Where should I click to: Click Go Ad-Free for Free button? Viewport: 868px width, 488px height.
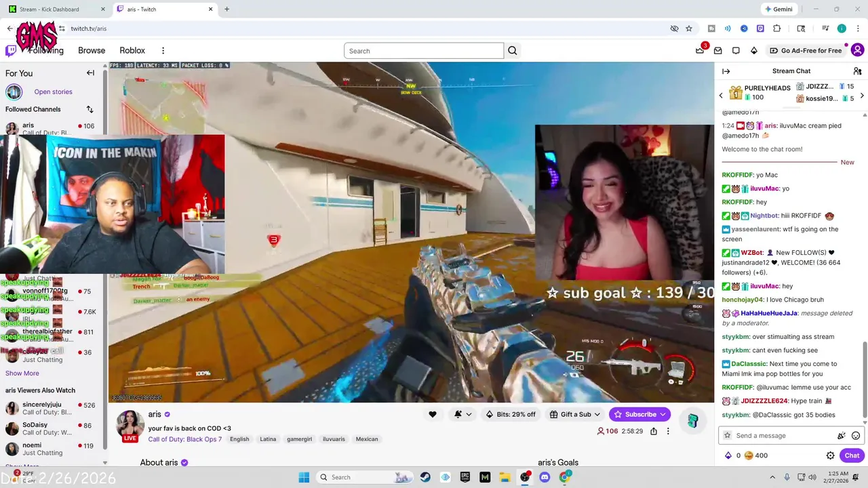click(x=805, y=51)
